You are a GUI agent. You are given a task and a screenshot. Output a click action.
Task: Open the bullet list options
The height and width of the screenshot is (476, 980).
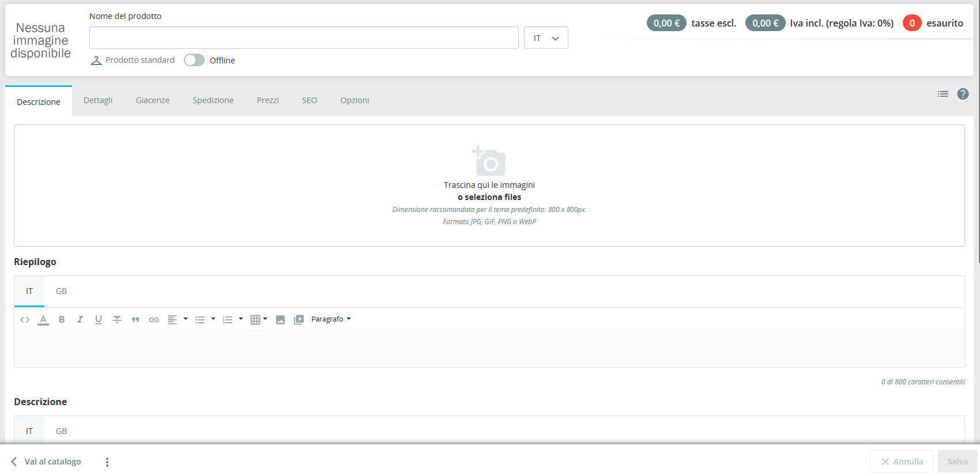click(205, 319)
